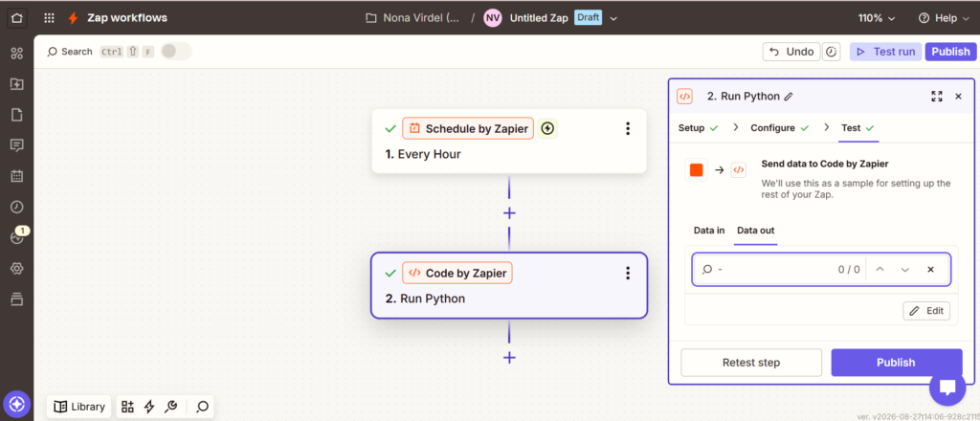Open the blank page icon in the sidebar
The width and height of the screenshot is (980, 421).
[17, 114]
